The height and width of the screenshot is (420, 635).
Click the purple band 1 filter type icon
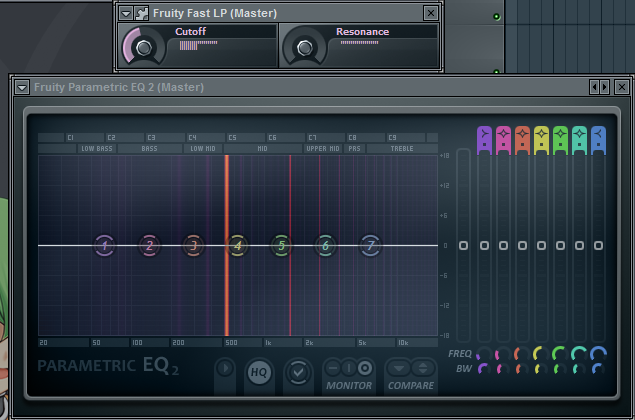coord(484,139)
